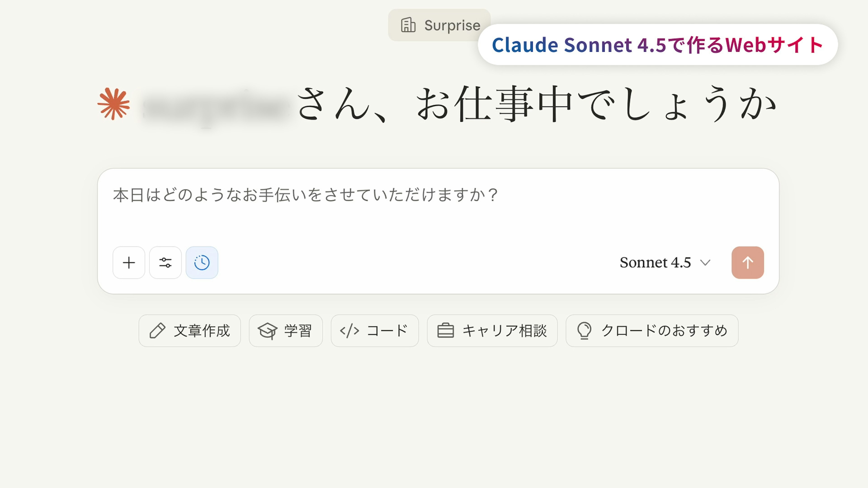This screenshot has height=488, width=868.
Task: Open the Sonnet 4.5 model selector
Action: 655,263
